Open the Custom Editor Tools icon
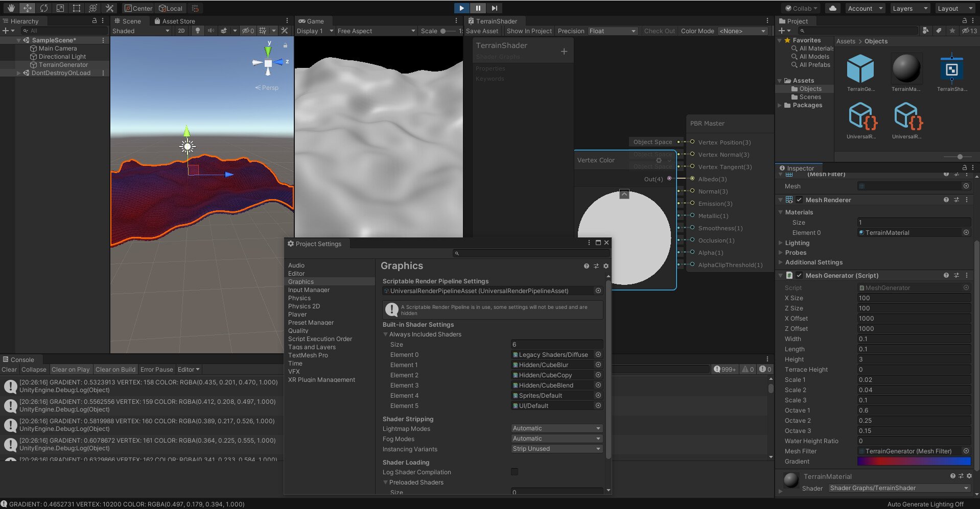This screenshot has width=980, height=509. [109, 8]
